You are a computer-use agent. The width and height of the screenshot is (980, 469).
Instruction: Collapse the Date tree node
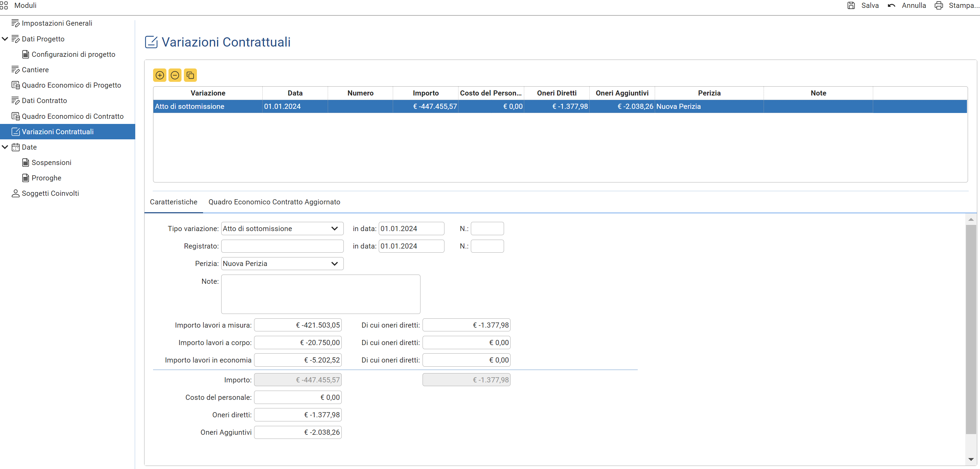5,147
